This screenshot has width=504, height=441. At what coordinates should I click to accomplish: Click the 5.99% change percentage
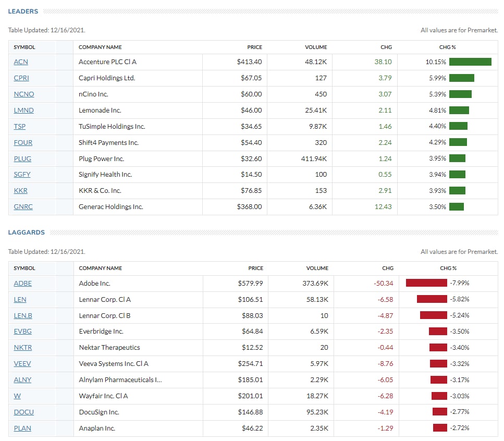coord(437,78)
